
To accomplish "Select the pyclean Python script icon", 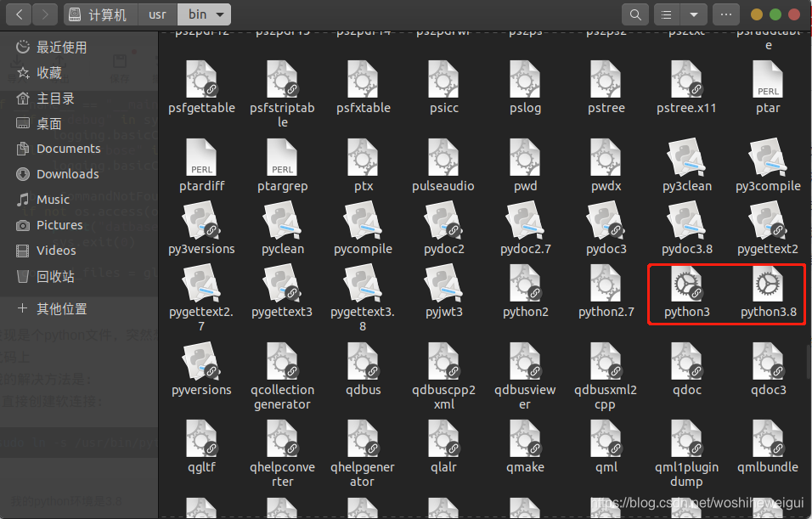I will [282, 221].
